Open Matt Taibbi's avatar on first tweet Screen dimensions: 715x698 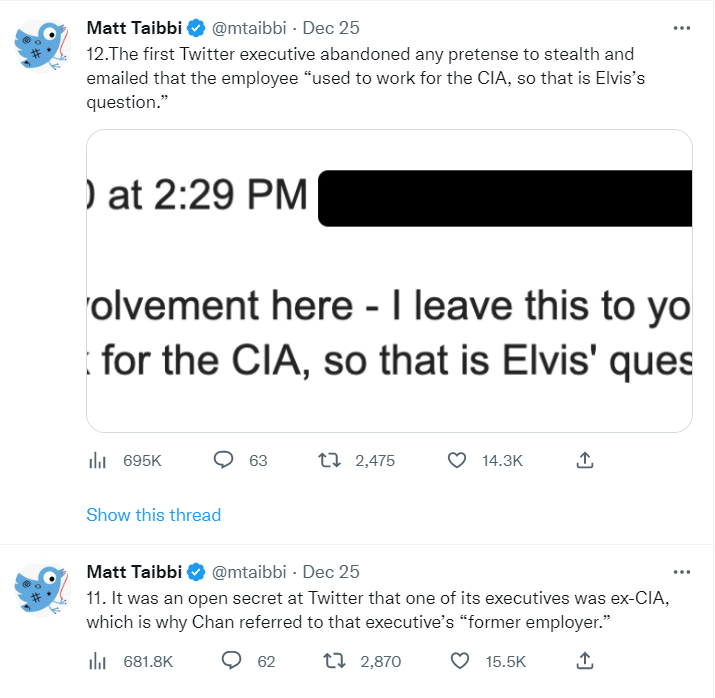pos(42,45)
